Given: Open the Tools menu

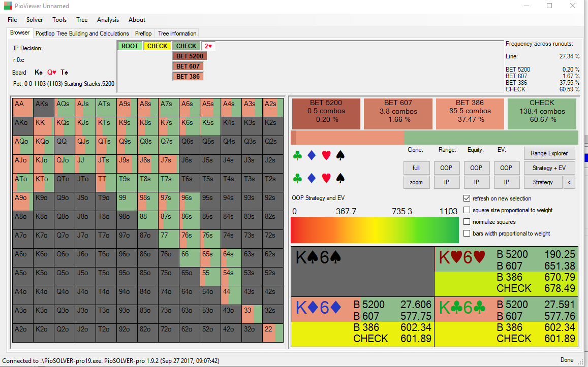Looking at the screenshot, I should click(x=59, y=20).
